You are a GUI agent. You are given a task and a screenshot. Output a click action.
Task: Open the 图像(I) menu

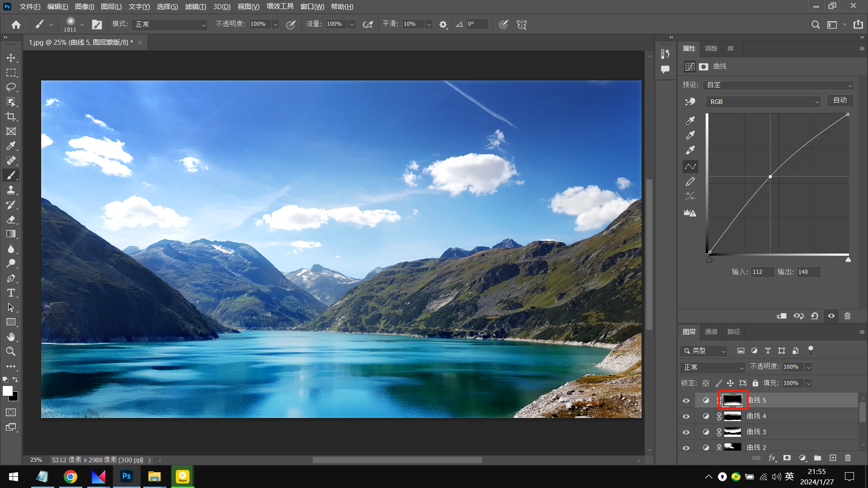(85, 6)
